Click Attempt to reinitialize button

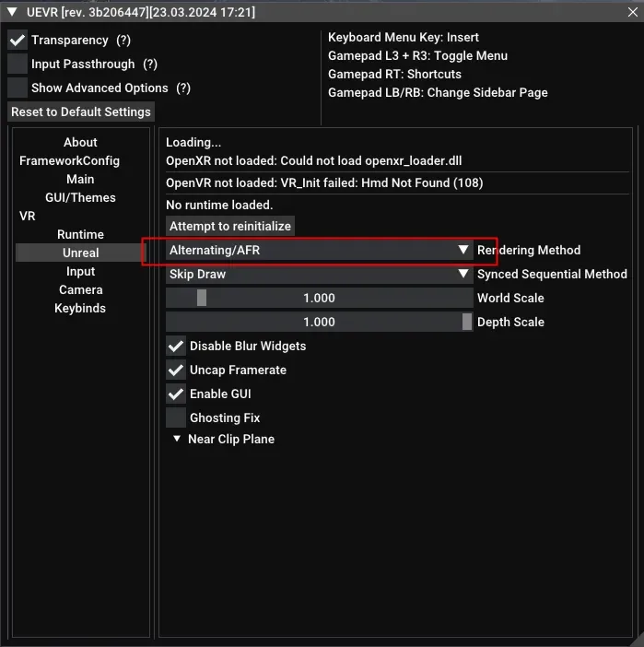230,226
